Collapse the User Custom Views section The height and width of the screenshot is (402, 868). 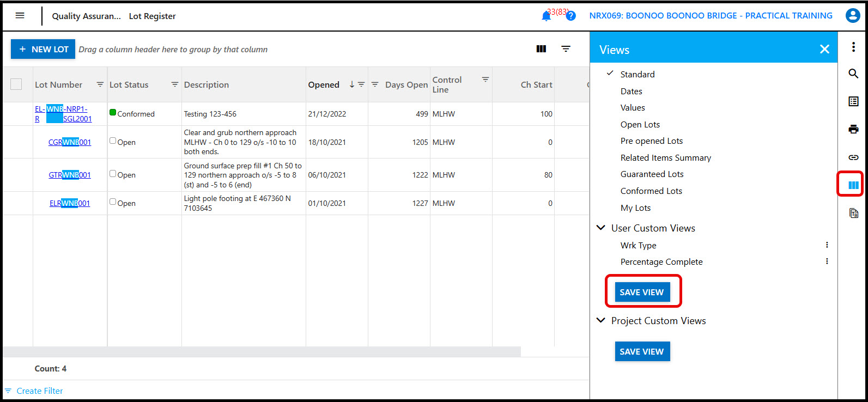click(x=601, y=228)
